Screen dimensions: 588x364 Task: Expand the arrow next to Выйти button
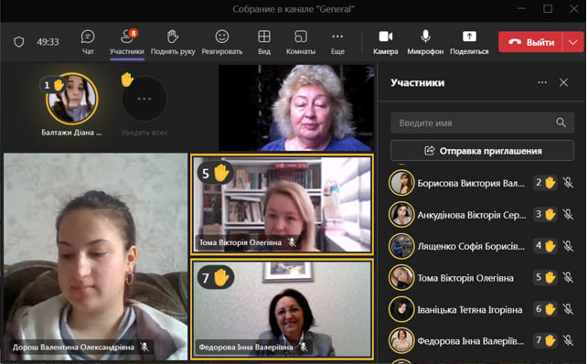[573, 42]
